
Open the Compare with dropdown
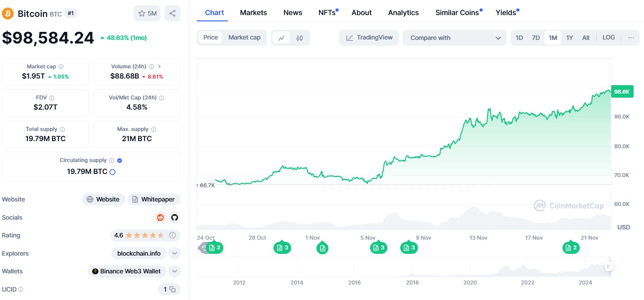pos(454,38)
